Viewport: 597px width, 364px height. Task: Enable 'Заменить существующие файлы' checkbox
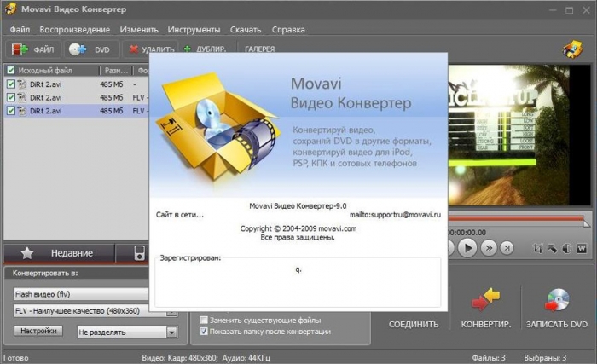pos(203,319)
